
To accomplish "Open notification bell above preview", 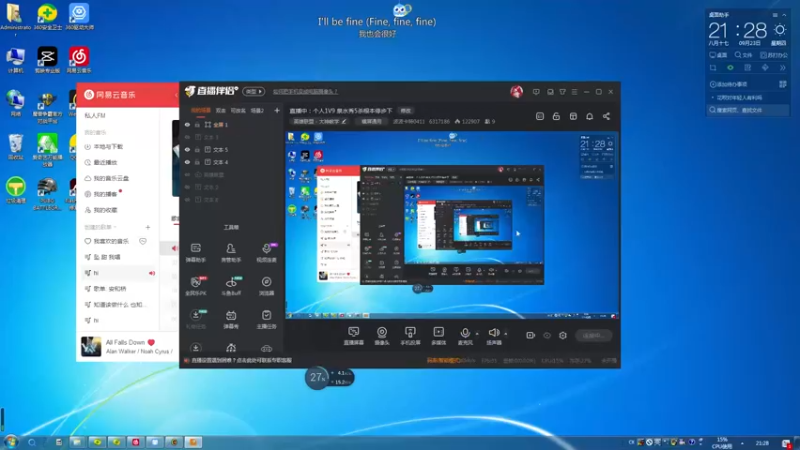I will point(589,116).
